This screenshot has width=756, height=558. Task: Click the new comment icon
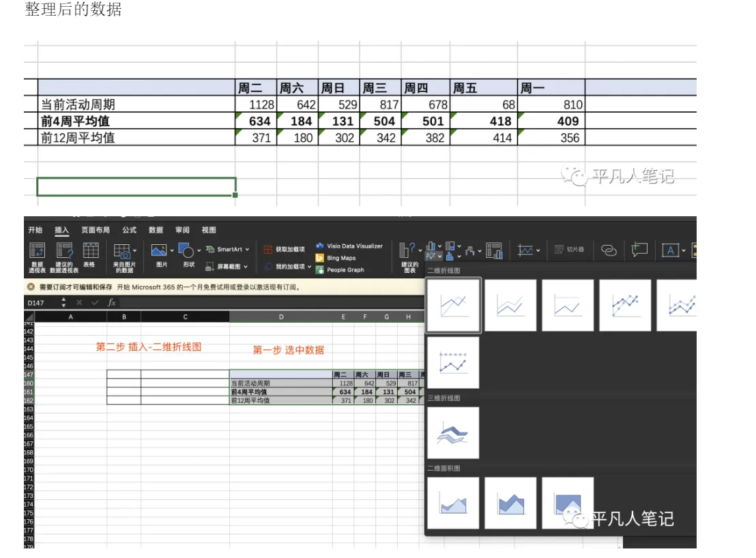pyautogui.click(x=639, y=250)
